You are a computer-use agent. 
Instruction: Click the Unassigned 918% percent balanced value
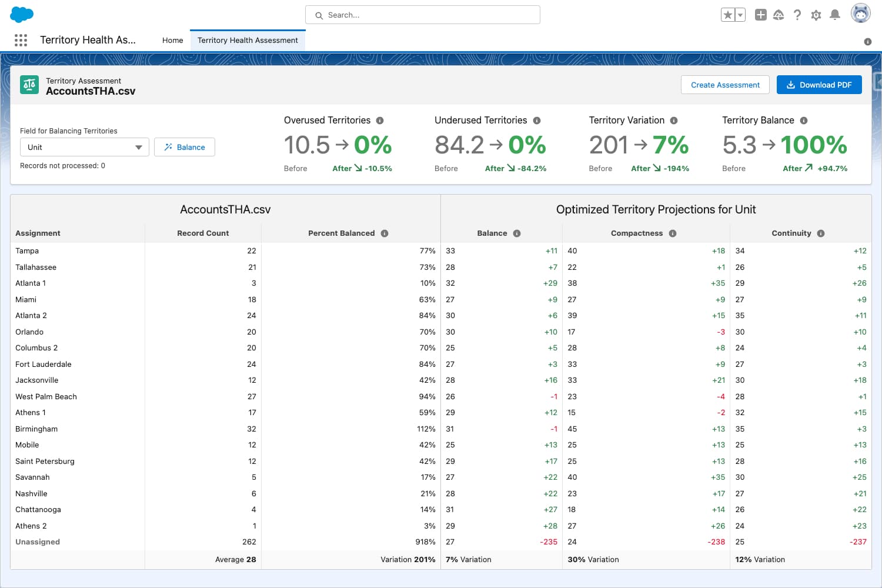click(426, 542)
